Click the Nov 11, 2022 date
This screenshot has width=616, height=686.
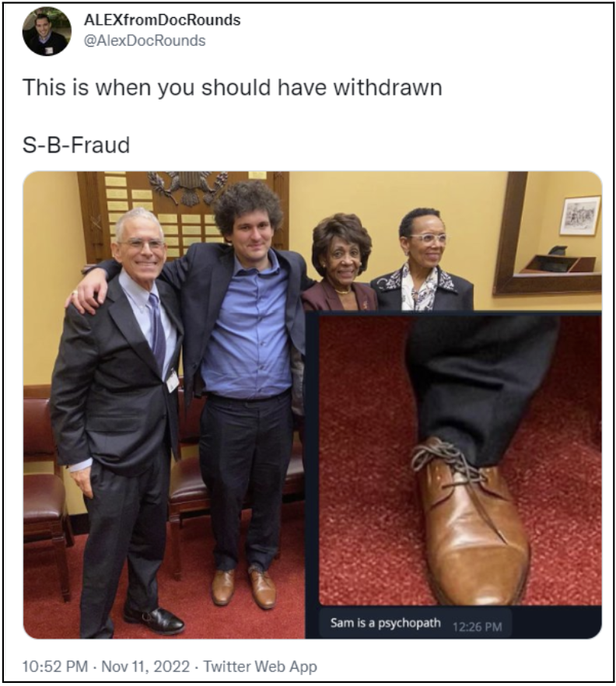pyautogui.click(x=145, y=667)
